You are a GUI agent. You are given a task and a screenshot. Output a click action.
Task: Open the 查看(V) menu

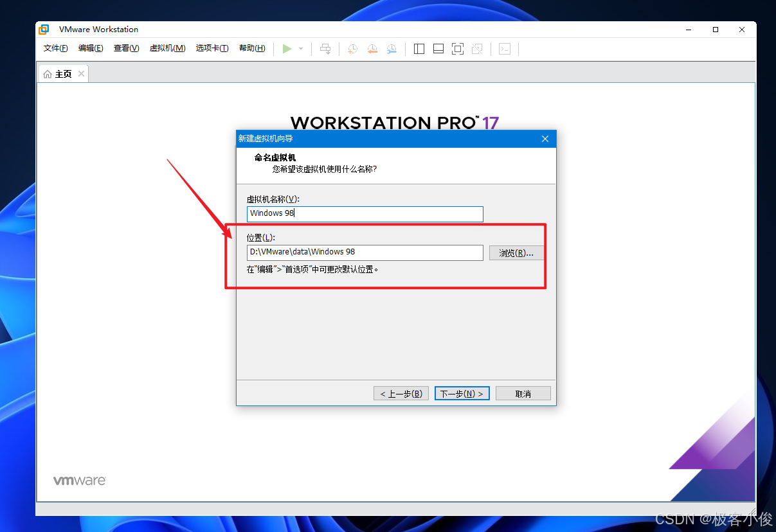coord(126,48)
